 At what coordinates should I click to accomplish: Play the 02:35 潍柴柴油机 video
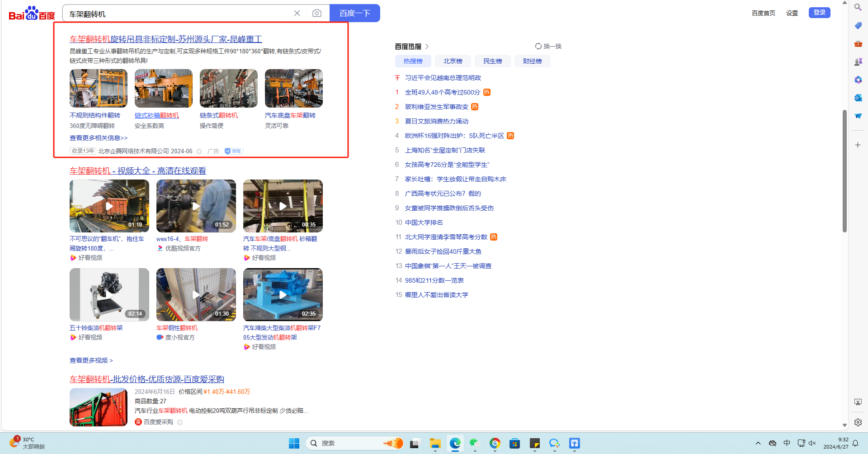(283, 294)
